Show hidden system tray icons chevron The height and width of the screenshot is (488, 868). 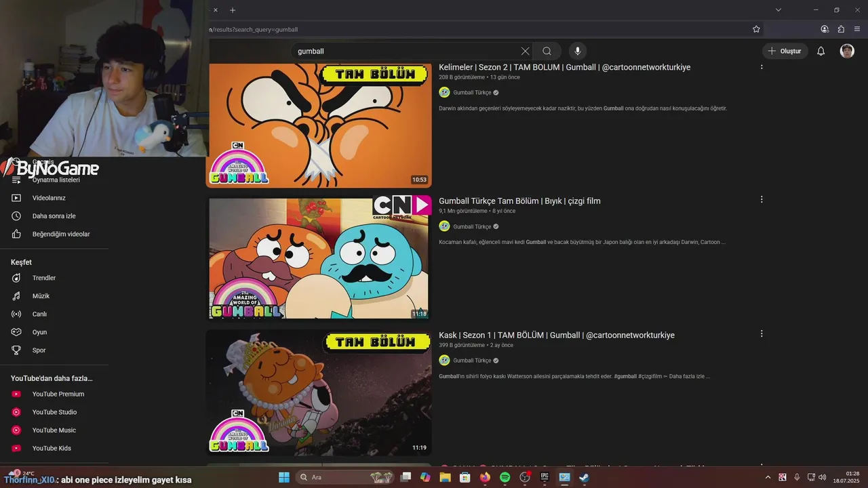tap(768, 477)
